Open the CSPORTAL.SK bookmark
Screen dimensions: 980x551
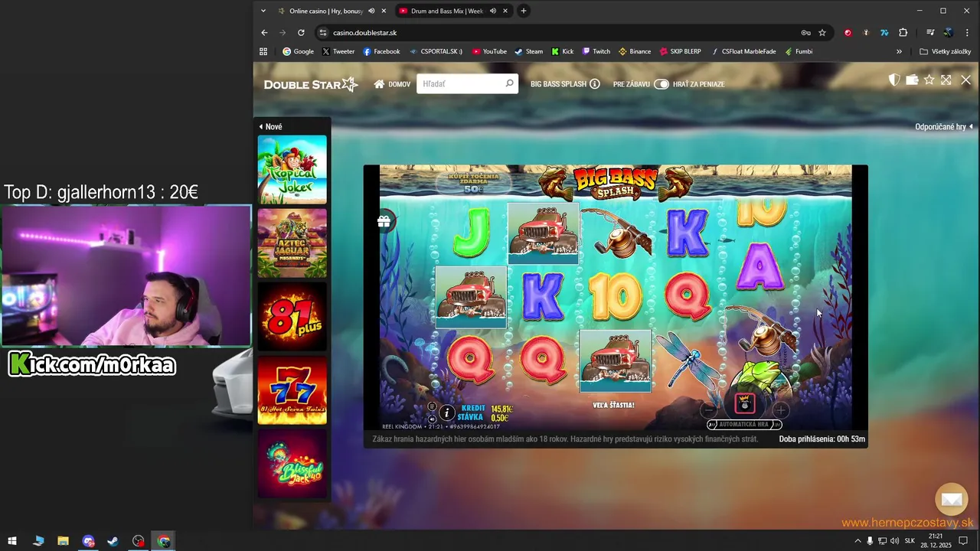tap(436, 51)
